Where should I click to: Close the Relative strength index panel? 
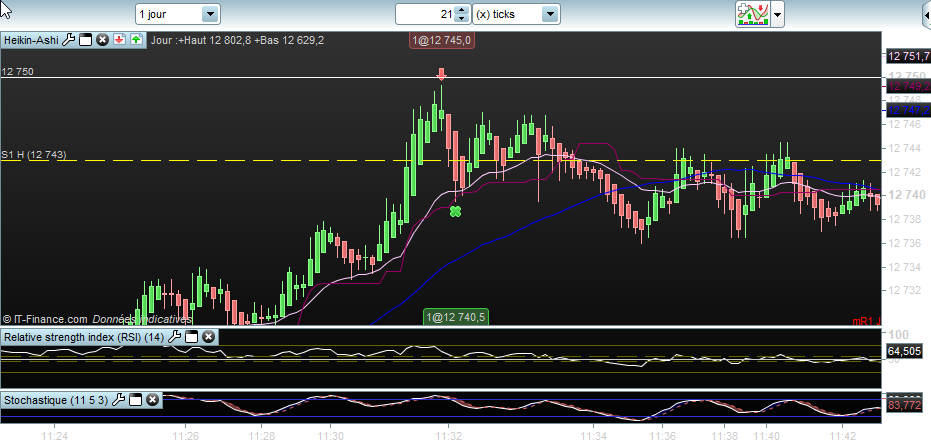pos(208,337)
